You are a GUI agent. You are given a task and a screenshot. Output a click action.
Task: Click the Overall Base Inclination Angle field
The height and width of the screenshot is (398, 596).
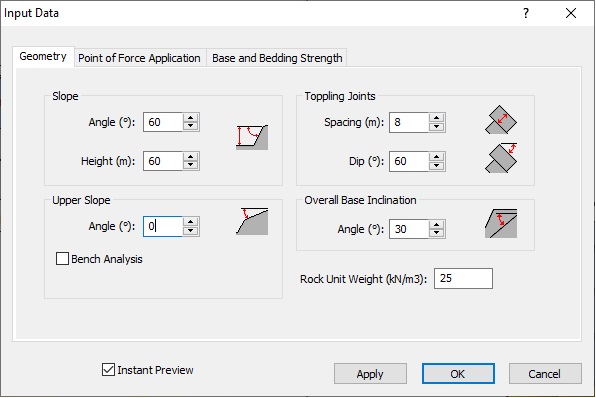coord(409,229)
